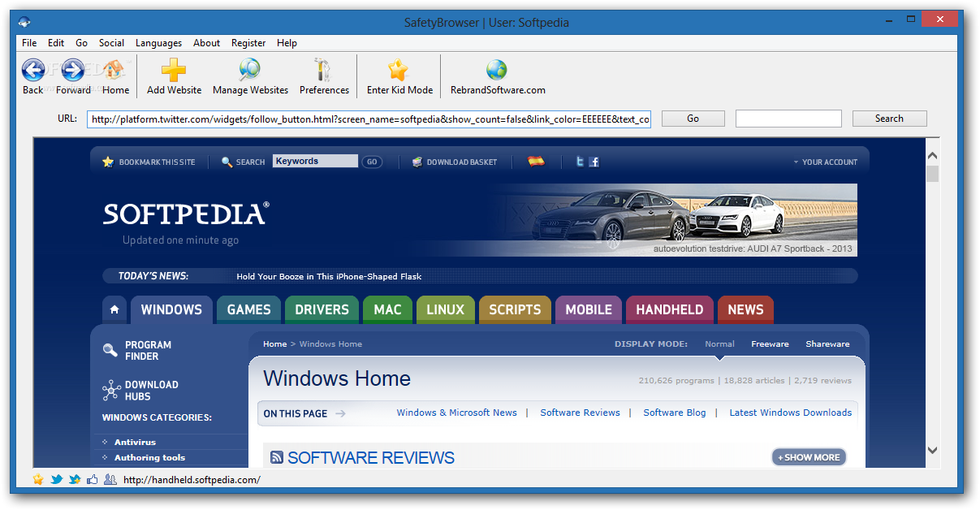Open the Edit menu
Image resolution: width=980 pixels, height=510 pixels.
(x=56, y=43)
